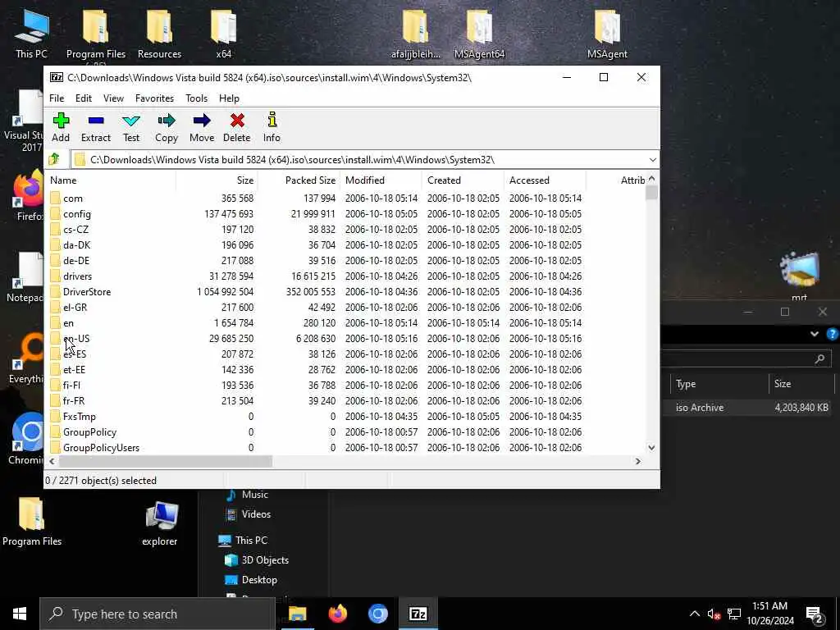Sort by the Accessed column header
This screenshot has height=630, width=840.
(545, 180)
